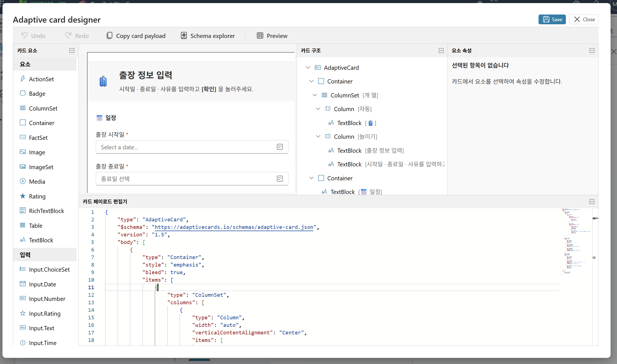Click the code editor minimap
This screenshot has width=617, height=364.
tap(576, 242)
